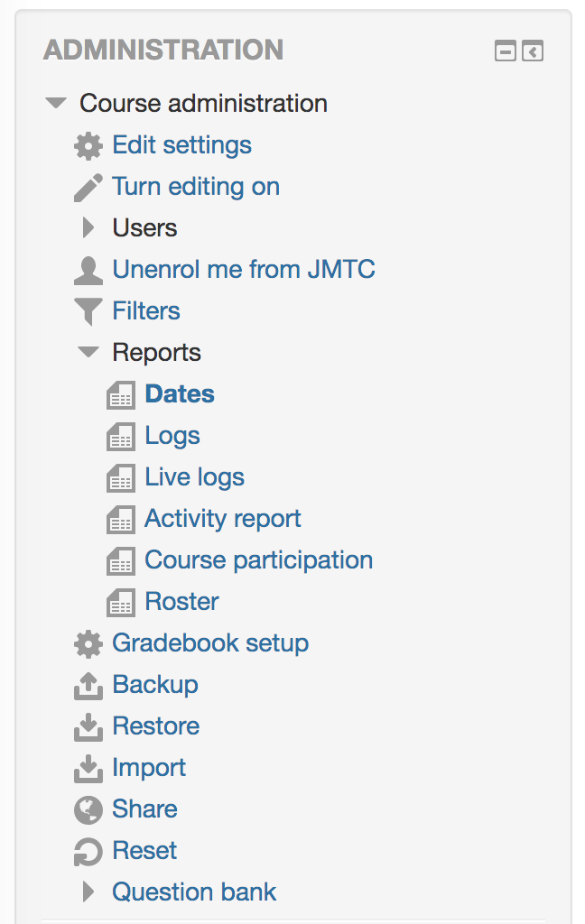Open the Backup link
This screenshot has width=585, height=924.
[x=155, y=685]
